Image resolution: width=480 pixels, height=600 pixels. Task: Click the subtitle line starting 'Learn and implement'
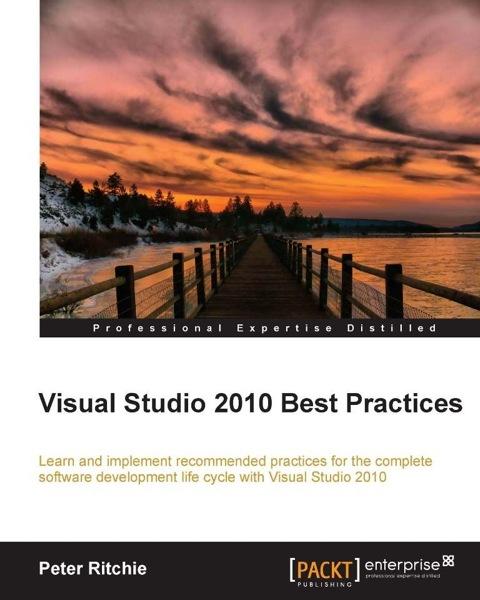click(235, 461)
